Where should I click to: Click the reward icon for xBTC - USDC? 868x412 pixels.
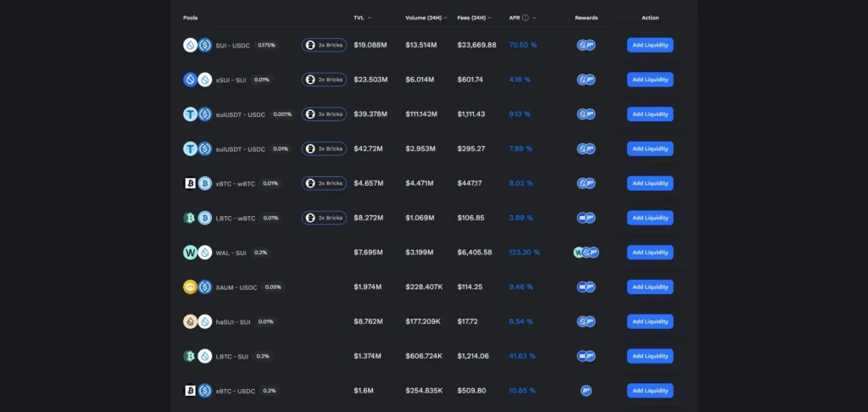tap(586, 391)
